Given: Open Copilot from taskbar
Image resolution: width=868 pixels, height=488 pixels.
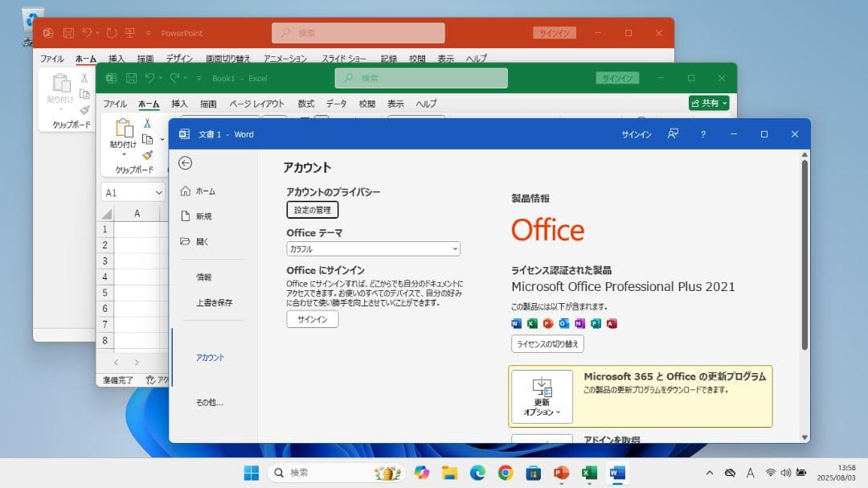Looking at the screenshot, I should coord(422,473).
